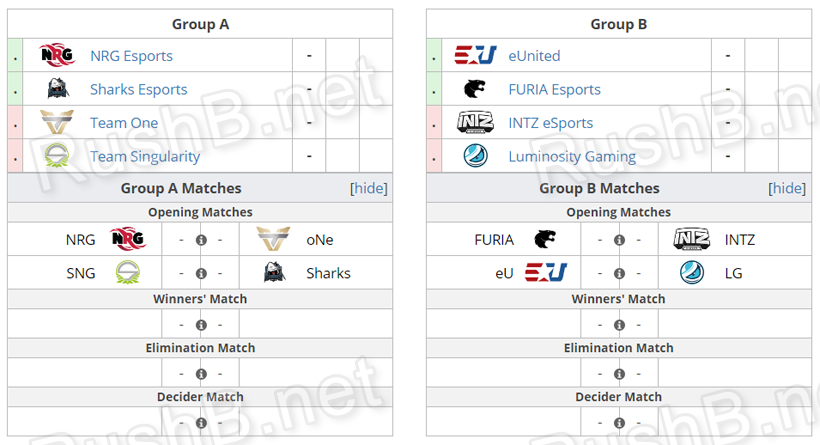Follow the INTZ eSports team link

click(x=550, y=123)
